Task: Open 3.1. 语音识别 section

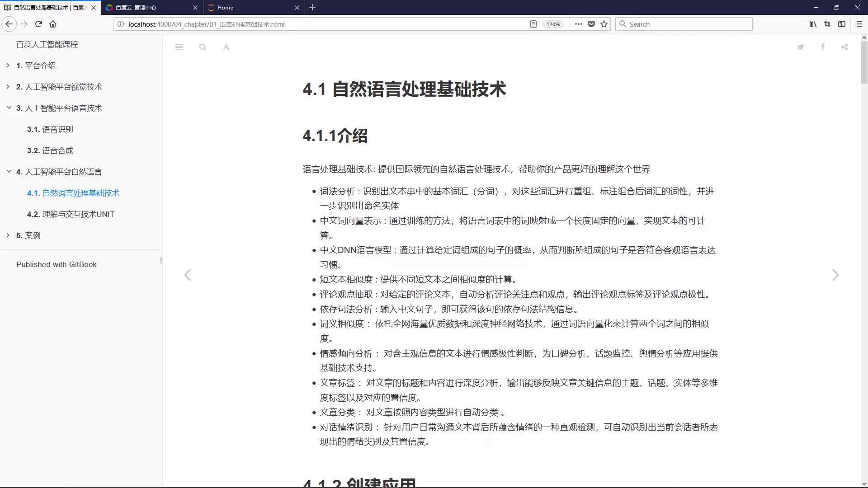Action: click(50, 129)
